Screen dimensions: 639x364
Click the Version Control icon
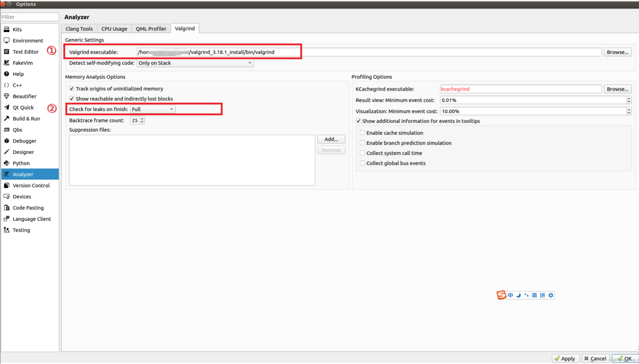(x=7, y=185)
